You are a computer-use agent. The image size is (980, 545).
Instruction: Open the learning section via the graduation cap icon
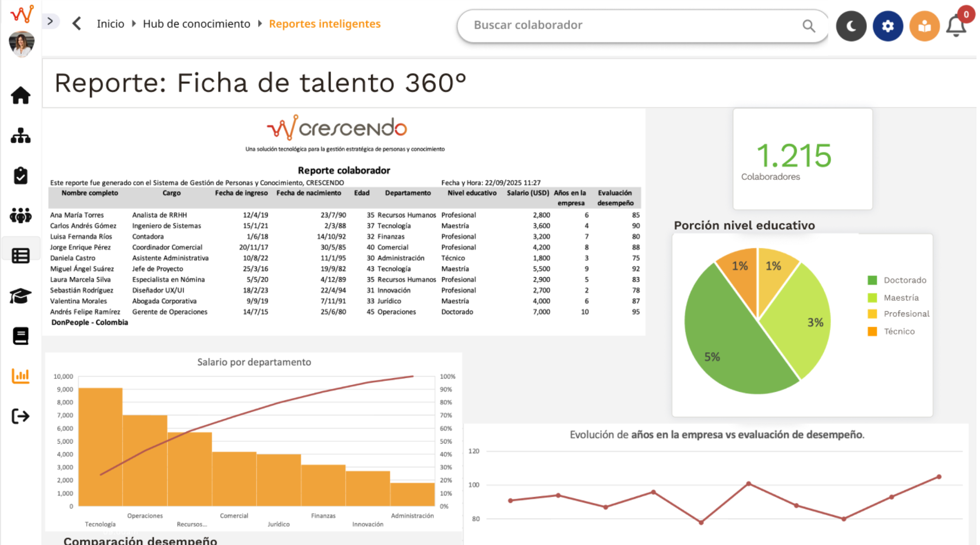(x=20, y=296)
